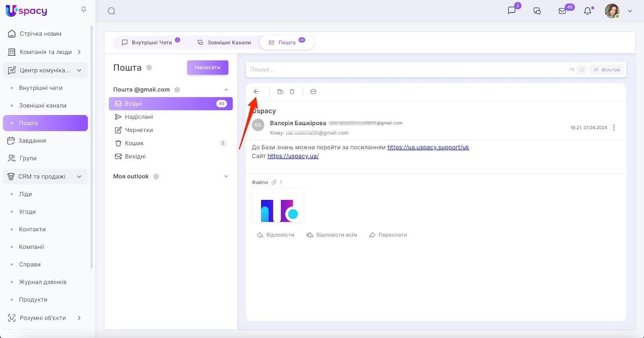The image size is (644, 338).
Task: Go back to the inbox with the back arrow
Action: pyautogui.click(x=256, y=92)
